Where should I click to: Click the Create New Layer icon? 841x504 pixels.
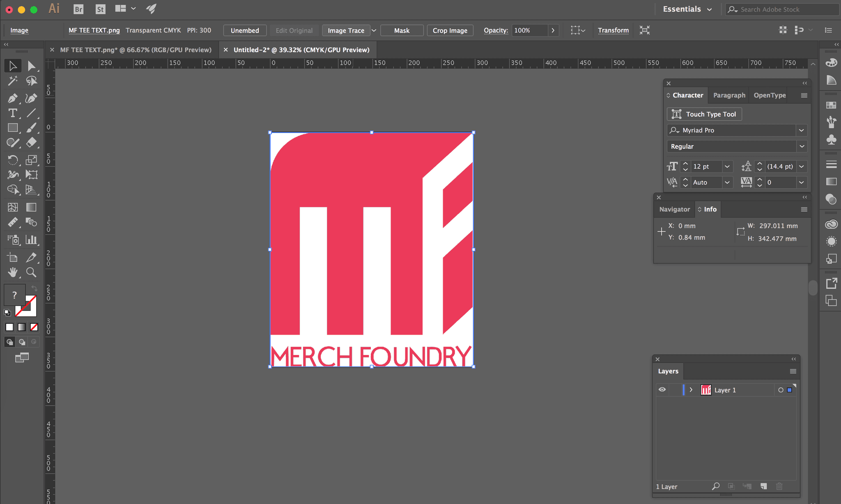pos(763,486)
